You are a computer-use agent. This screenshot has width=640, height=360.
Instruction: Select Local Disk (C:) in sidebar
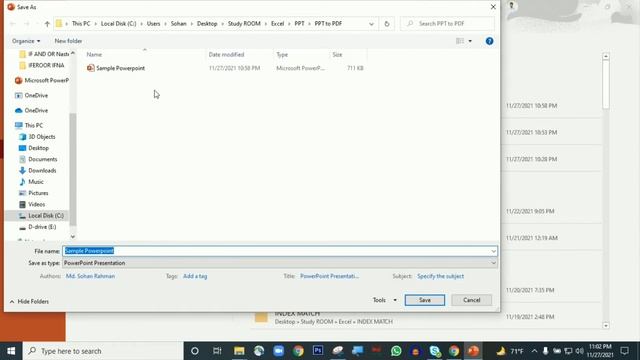[x=41, y=216]
